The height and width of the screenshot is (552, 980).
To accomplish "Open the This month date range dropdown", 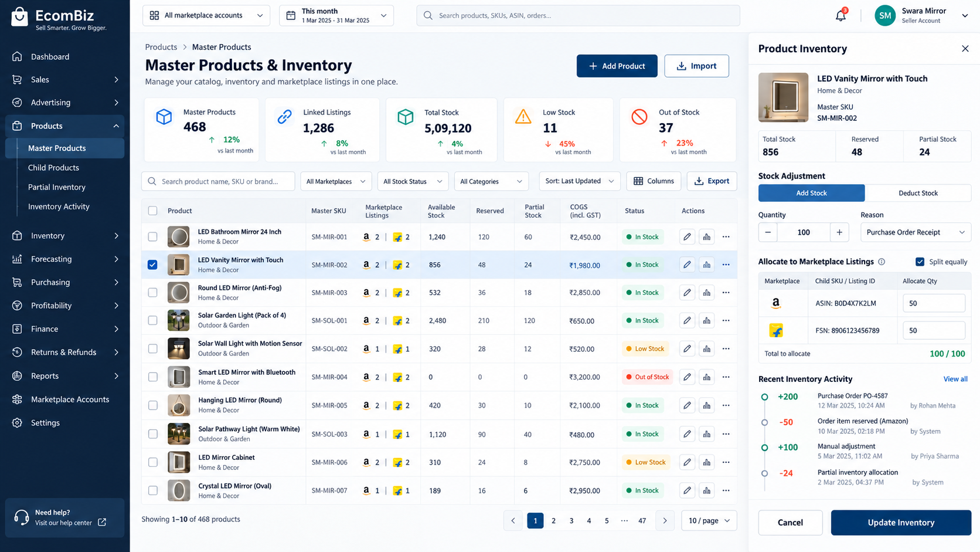I will coord(336,16).
